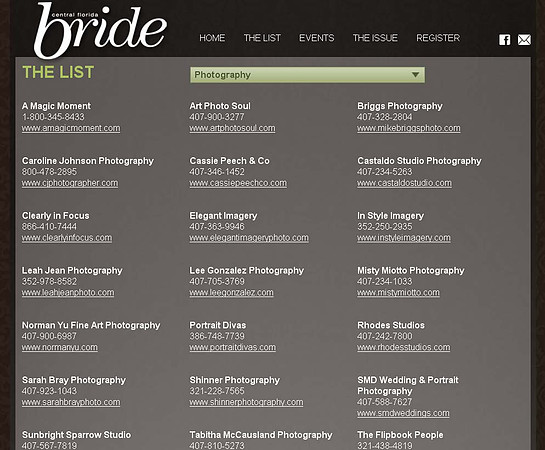Screen dimensions: 545x450
Task: Click Sunbright Sparrow Studio heading
Action: (x=76, y=435)
